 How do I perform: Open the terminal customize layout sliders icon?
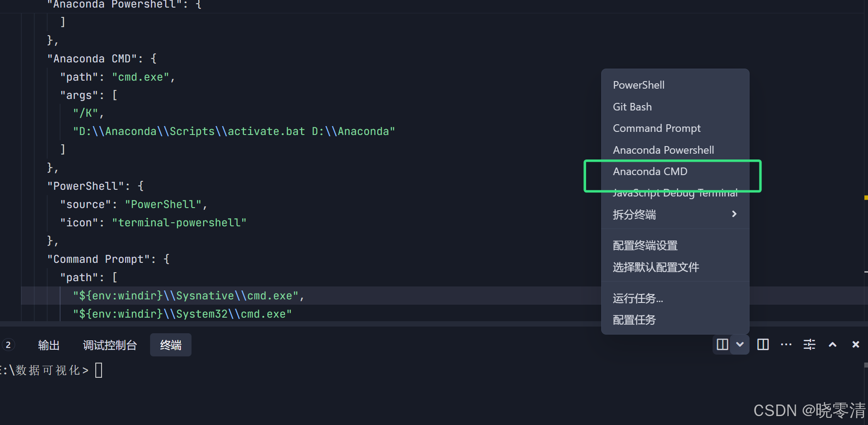809,344
